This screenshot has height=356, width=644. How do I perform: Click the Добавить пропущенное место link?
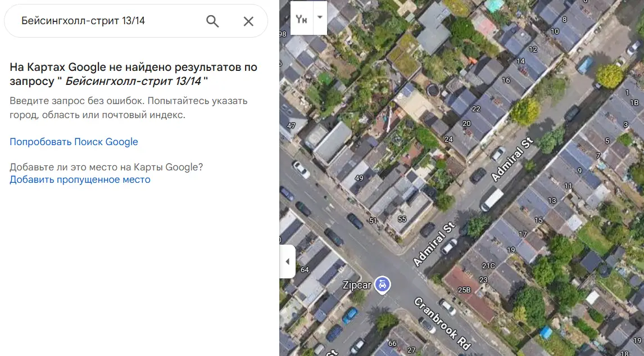click(80, 179)
